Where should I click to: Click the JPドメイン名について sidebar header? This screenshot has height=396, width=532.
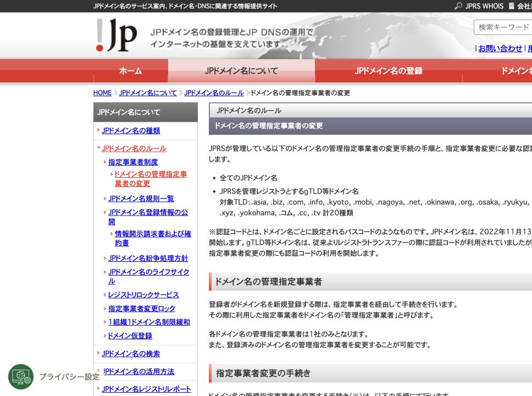tap(146, 112)
